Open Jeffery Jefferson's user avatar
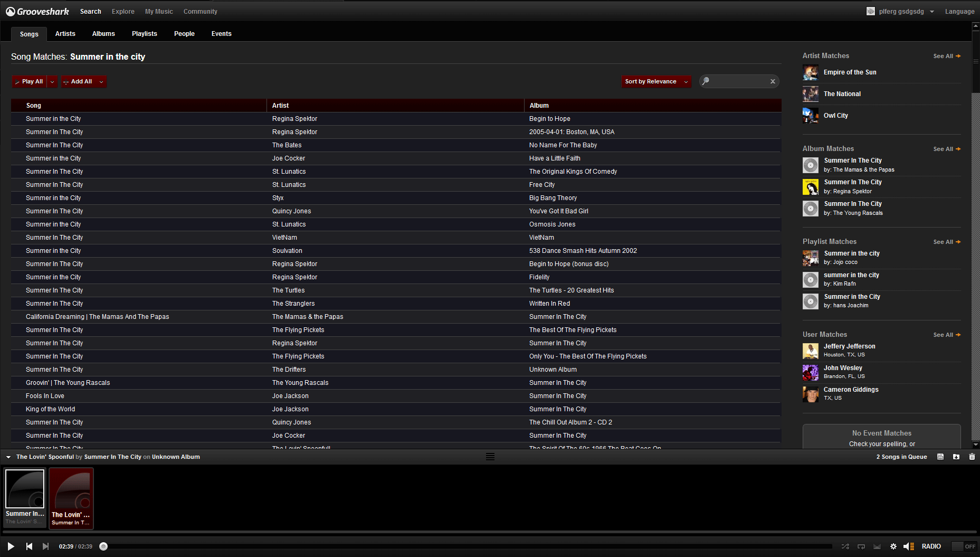This screenshot has width=980, height=557. point(811,351)
